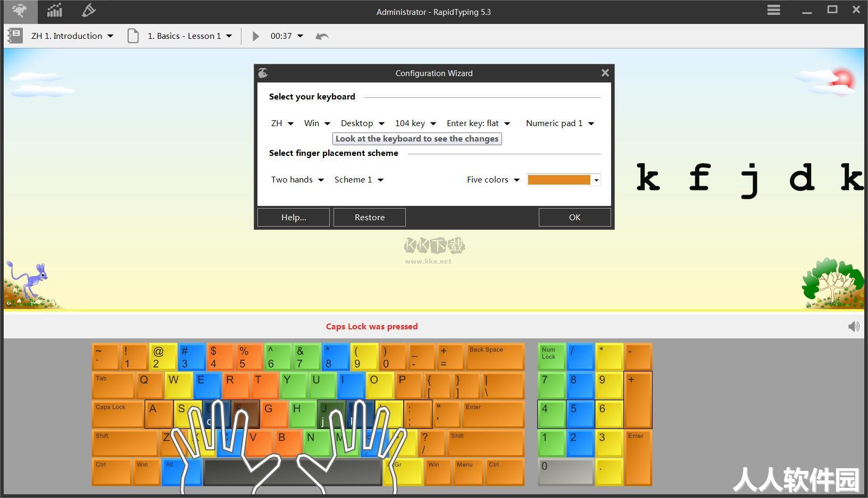This screenshot has height=498, width=868.
Task: Click the Back Space key on virtual keyboard
Action: [x=495, y=357]
